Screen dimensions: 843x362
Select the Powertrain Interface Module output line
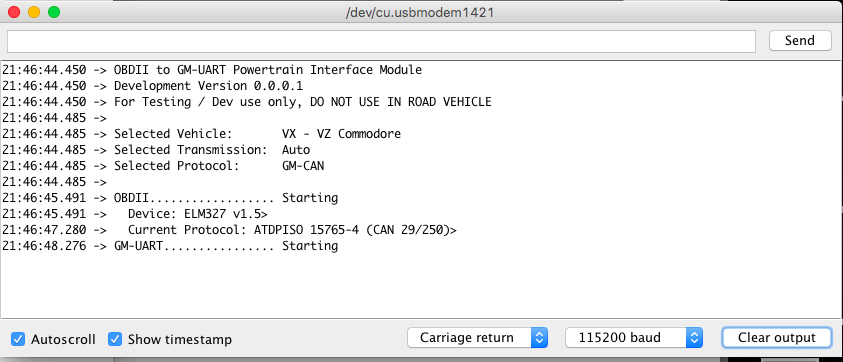(212, 70)
